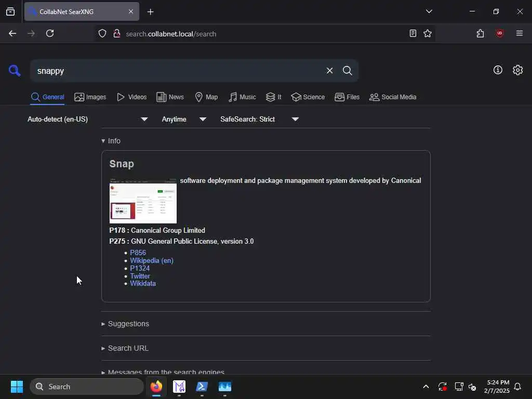Click the browser address bar URL

[x=171, y=34]
